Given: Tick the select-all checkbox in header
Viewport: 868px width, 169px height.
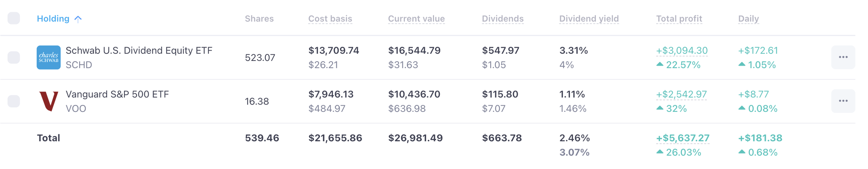Looking at the screenshot, I should pos(14,18).
